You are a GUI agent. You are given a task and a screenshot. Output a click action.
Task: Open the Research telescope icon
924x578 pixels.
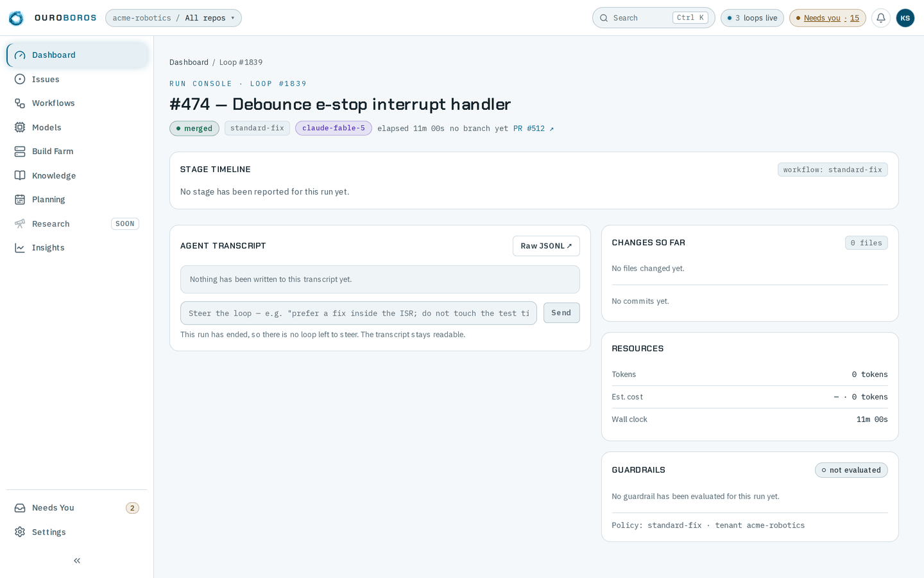click(20, 223)
